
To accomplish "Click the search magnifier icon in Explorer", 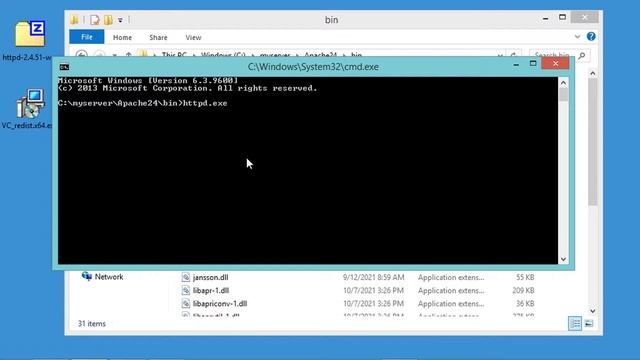I will click(582, 55).
